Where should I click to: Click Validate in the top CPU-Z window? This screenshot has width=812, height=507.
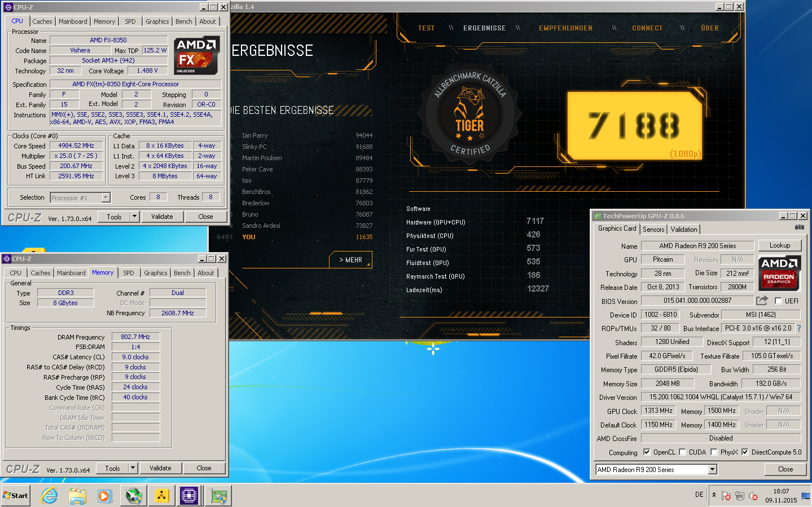[x=162, y=217]
